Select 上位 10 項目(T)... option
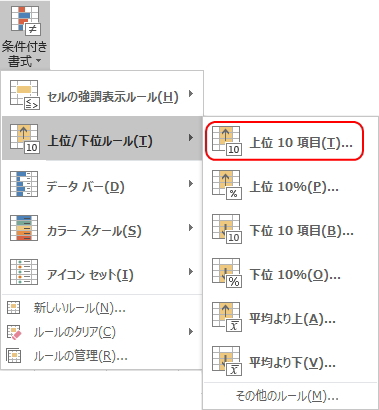 [x=285, y=141]
